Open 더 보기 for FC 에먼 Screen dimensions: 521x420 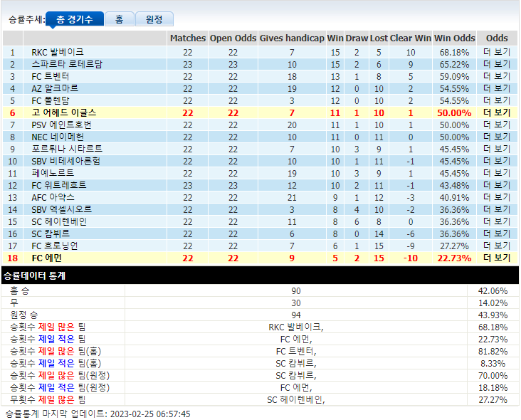(x=497, y=258)
